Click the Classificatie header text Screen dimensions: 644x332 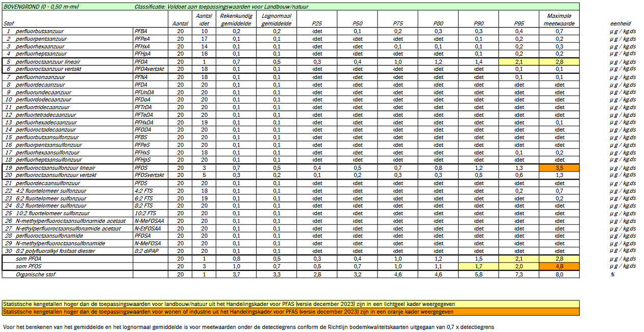(222, 7)
